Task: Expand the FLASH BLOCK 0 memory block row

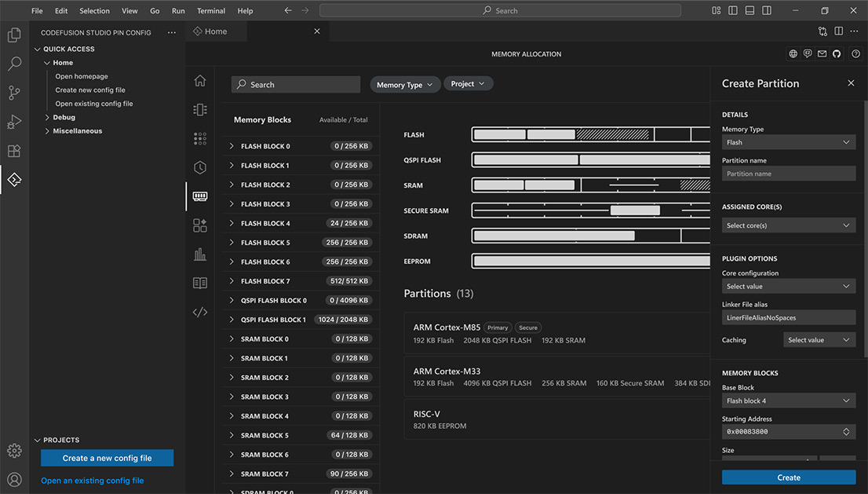Action: pos(230,145)
